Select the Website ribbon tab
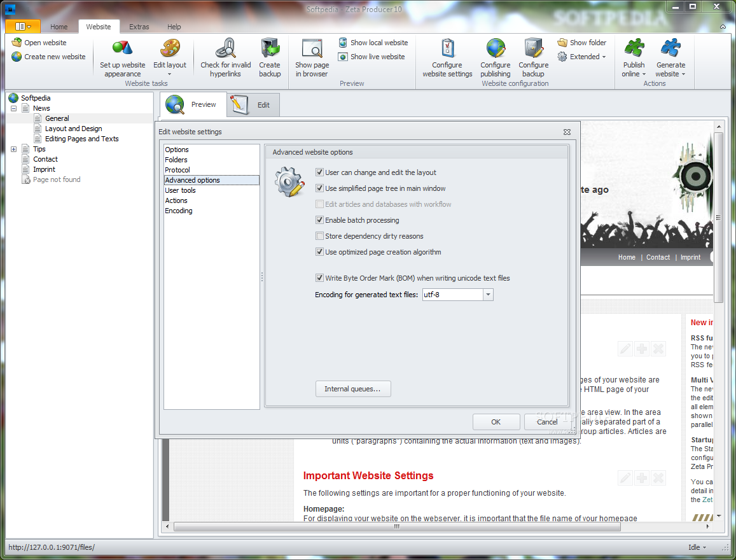Viewport: 736px width, 560px height. tap(99, 27)
